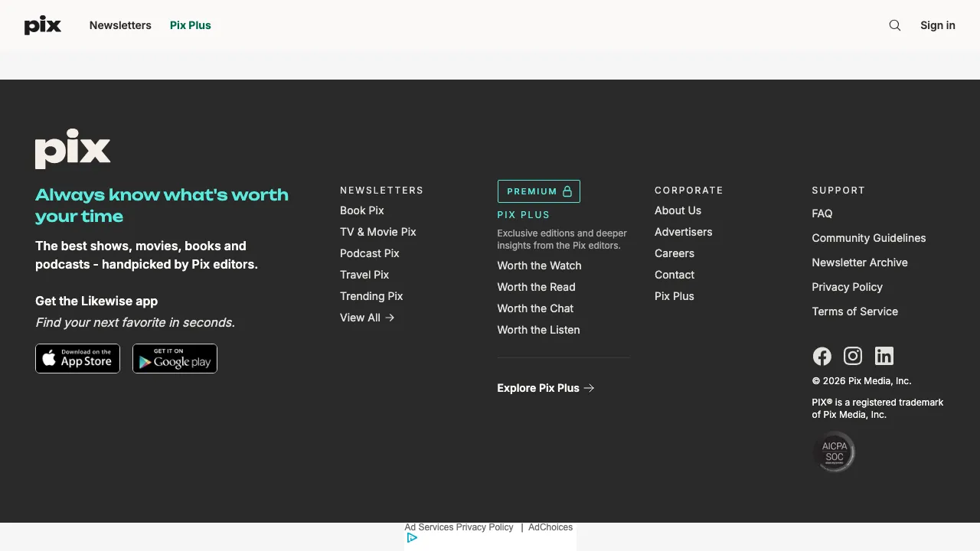Open Worth the Read link
The width and height of the screenshot is (980, 551).
536,287
